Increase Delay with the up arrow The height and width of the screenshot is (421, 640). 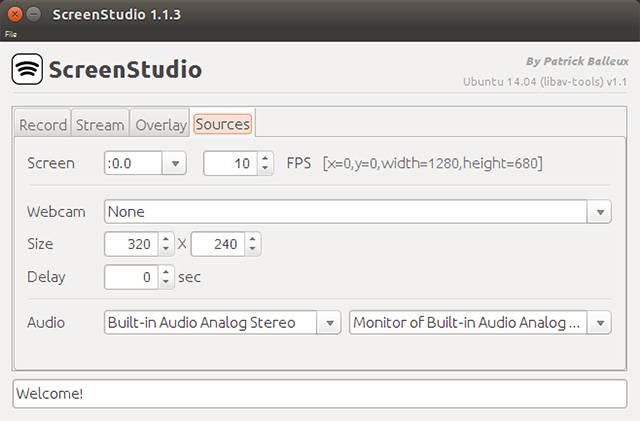(166, 272)
